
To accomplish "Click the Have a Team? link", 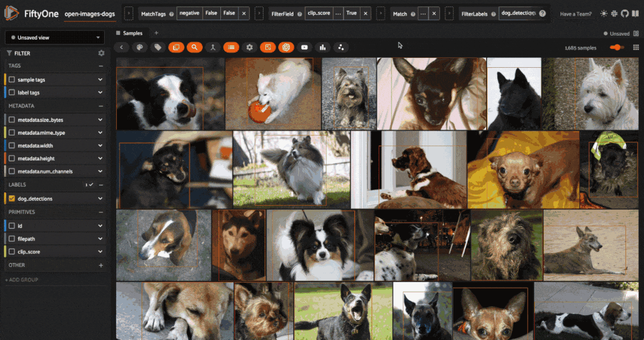I will pyautogui.click(x=575, y=13).
